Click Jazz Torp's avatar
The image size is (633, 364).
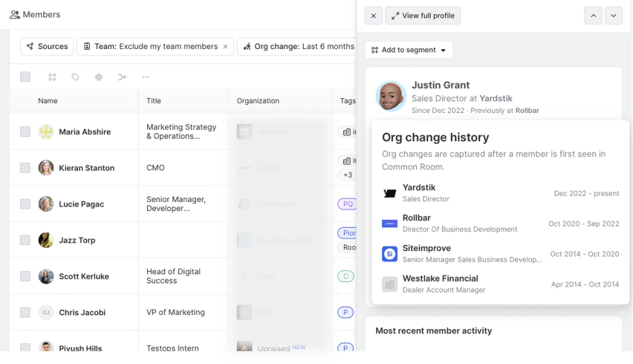46,240
